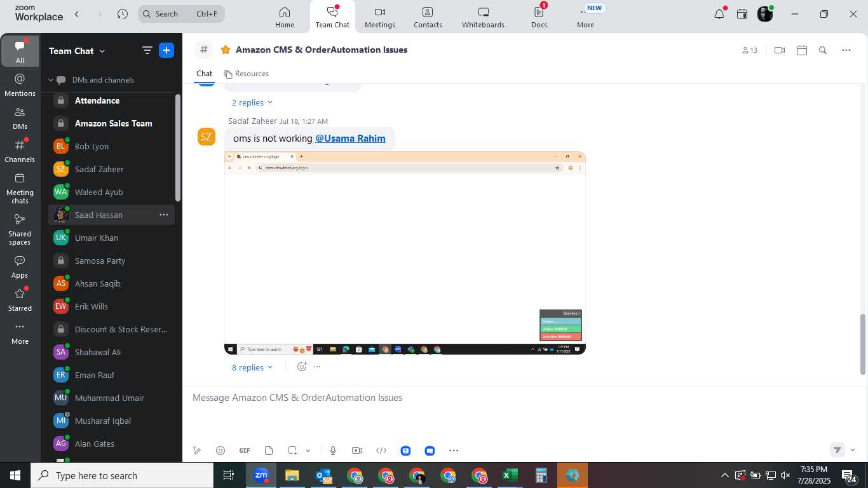The width and height of the screenshot is (868, 488).
Task: Click the @Usama Rahim mention link
Action: point(350,138)
